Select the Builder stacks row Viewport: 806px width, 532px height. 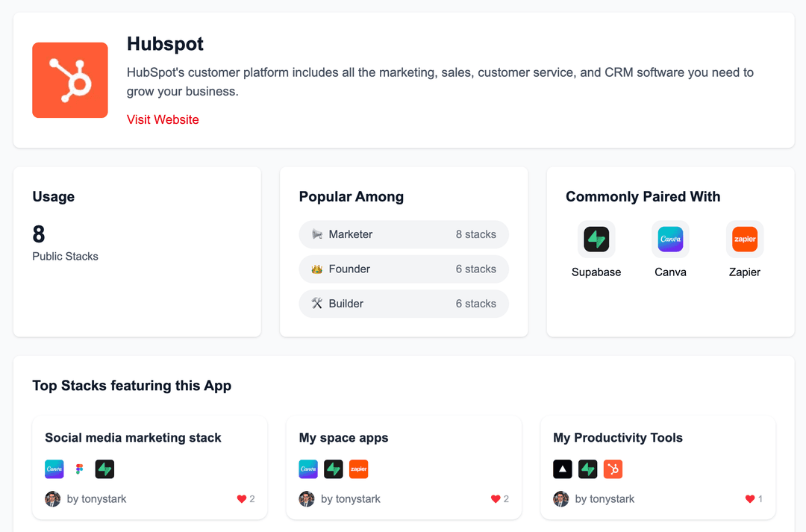[x=404, y=304]
